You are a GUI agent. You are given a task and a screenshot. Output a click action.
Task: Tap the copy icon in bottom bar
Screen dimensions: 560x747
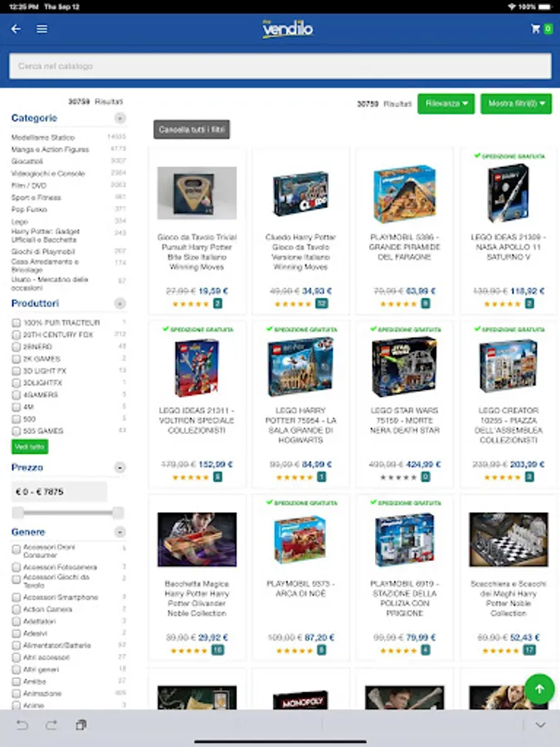coord(81,725)
